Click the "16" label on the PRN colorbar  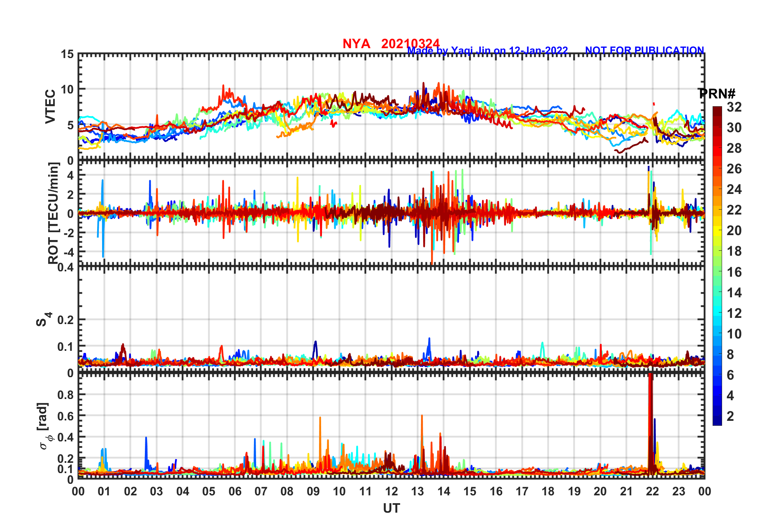734,272
